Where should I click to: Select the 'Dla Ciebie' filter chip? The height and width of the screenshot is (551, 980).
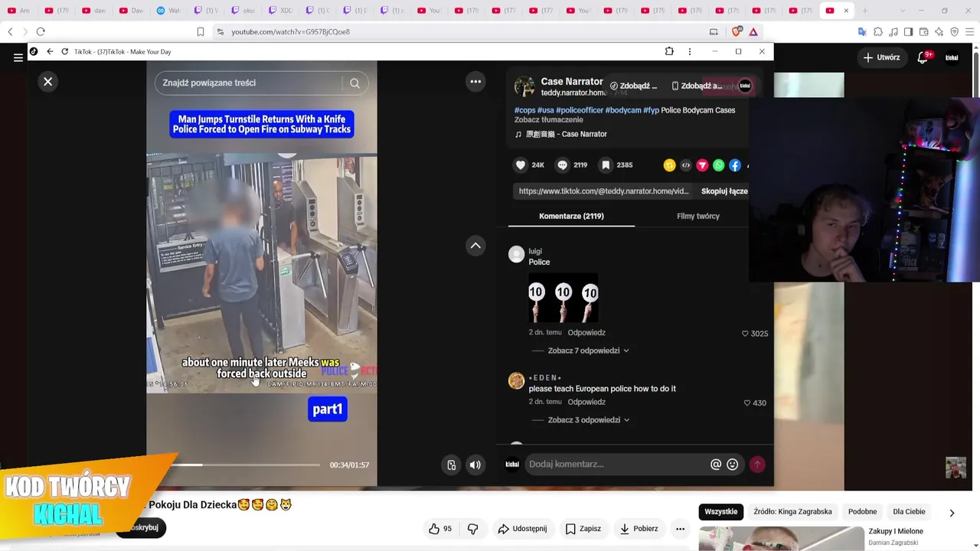pyautogui.click(x=909, y=512)
